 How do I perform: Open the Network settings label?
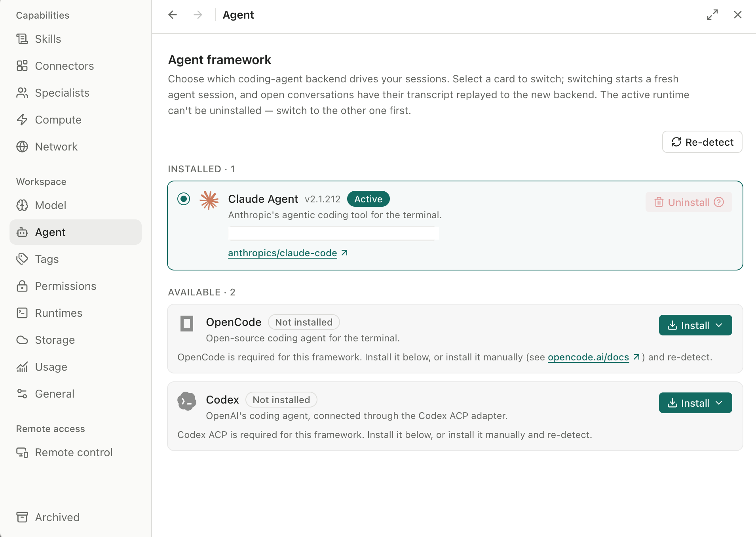(x=56, y=147)
